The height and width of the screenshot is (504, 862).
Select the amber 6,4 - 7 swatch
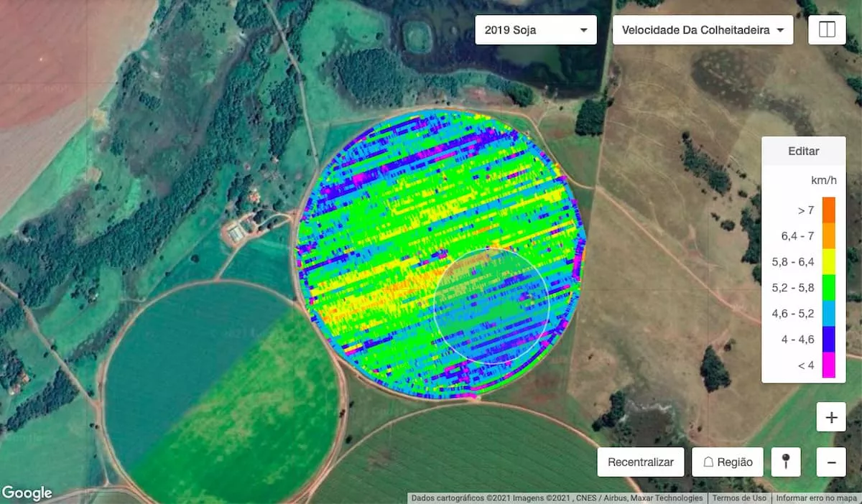[x=829, y=236]
